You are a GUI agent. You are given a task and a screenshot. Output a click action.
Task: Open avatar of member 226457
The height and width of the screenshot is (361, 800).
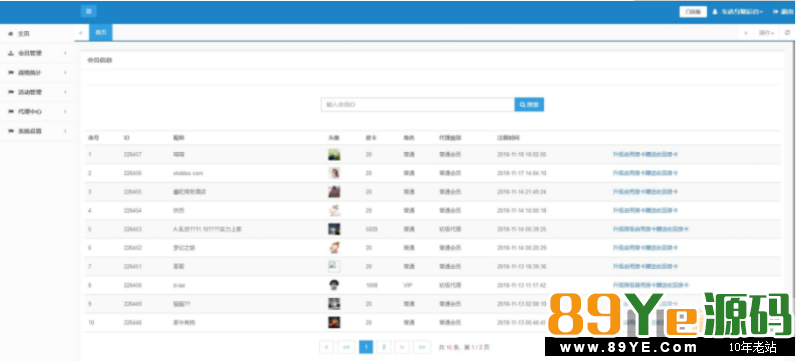coord(334,154)
